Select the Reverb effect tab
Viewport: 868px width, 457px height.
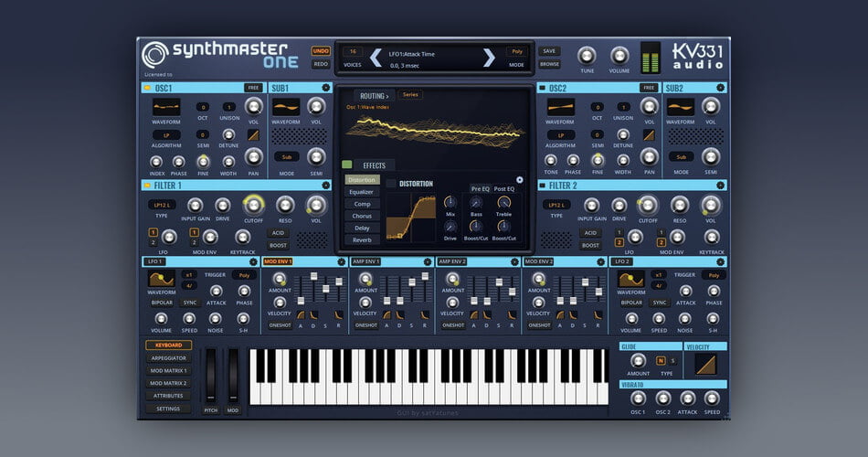[x=362, y=239]
